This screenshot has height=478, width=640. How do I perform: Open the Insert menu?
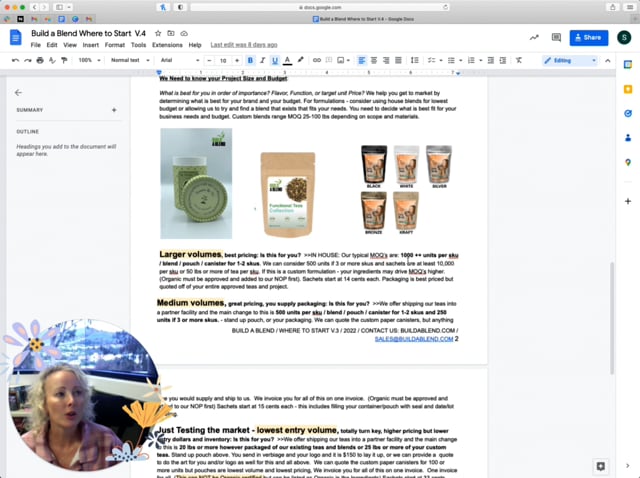click(90, 45)
